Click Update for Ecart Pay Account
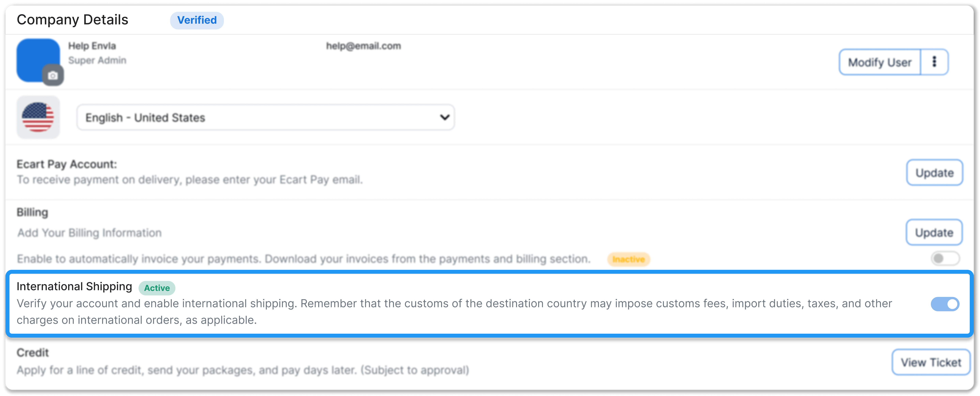The height and width of the screenshot is (396, 980). (934, 173)
